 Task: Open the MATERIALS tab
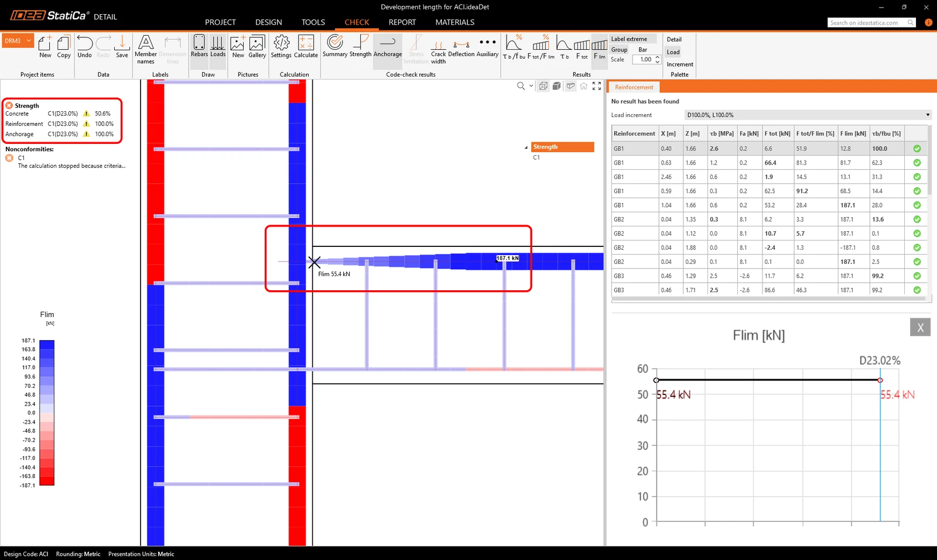(455, 22)
